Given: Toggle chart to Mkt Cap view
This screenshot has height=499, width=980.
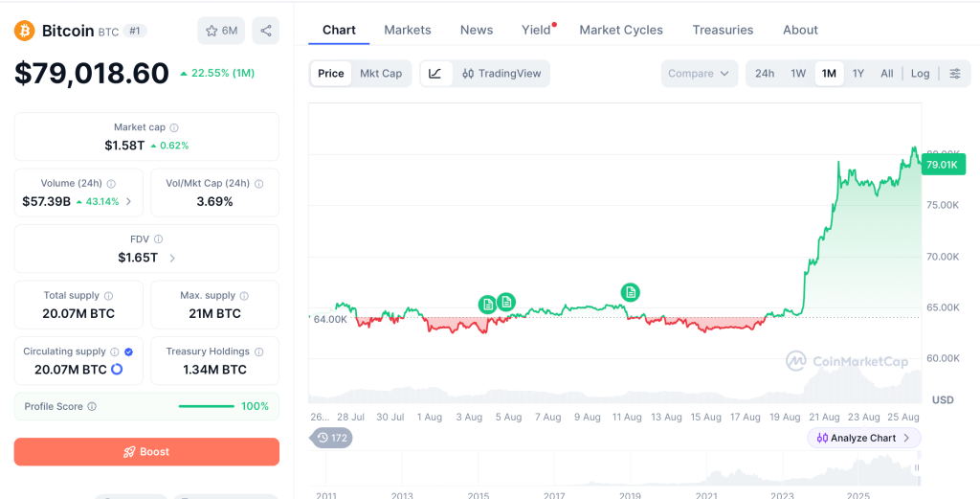Looking at the screenshot, I should click(381, 73).
